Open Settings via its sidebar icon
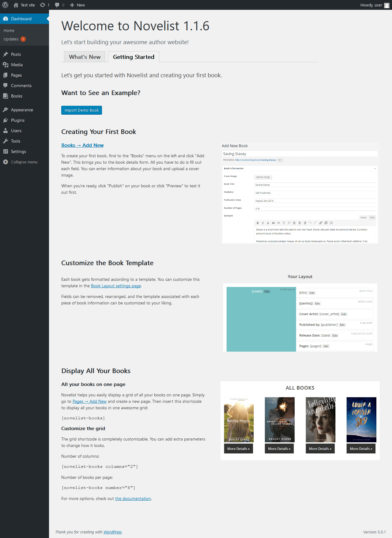The image size is (392, 538). pyautogui.click(x=6, y=151)
